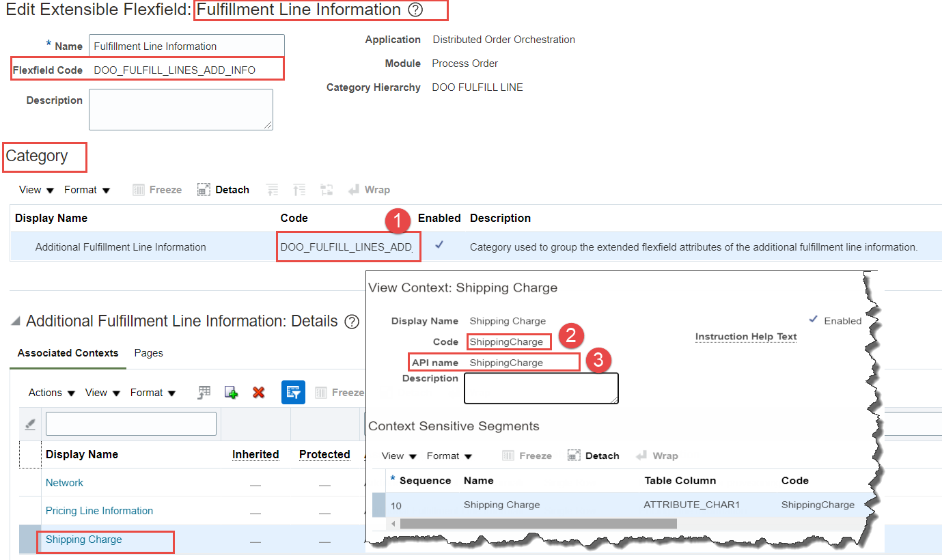Click Display Name header in contexts table
Screen dimensions: 942x560
point(82,455)
